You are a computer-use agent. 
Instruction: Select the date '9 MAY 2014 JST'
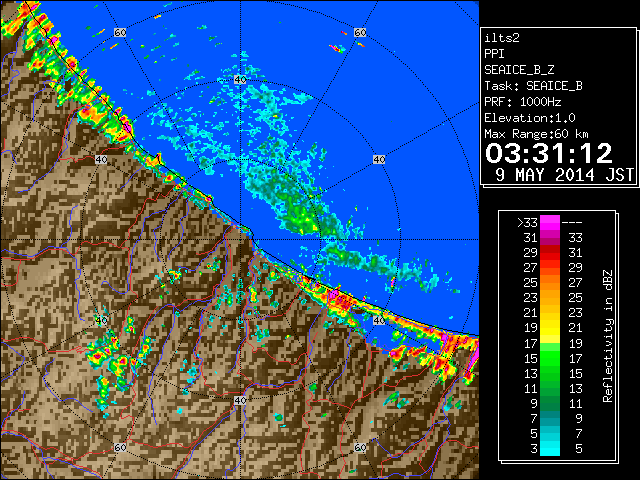565,175
